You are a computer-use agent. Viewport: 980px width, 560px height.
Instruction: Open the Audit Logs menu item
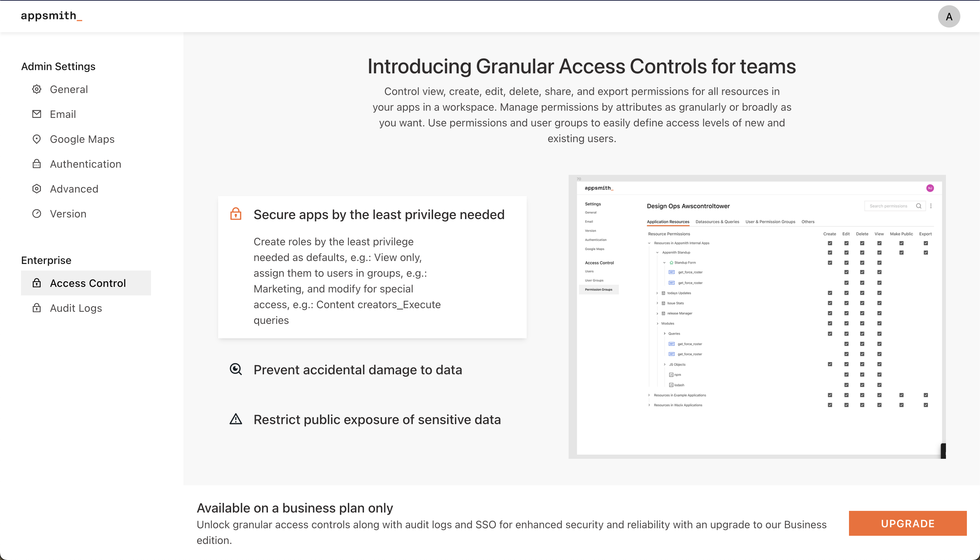point(76,308)
